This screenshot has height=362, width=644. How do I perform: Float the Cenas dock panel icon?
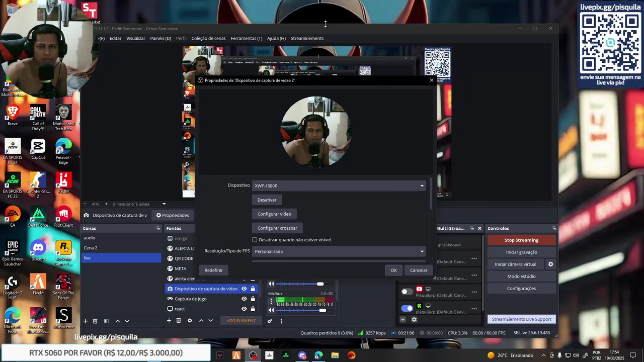(x=158, y=228)
